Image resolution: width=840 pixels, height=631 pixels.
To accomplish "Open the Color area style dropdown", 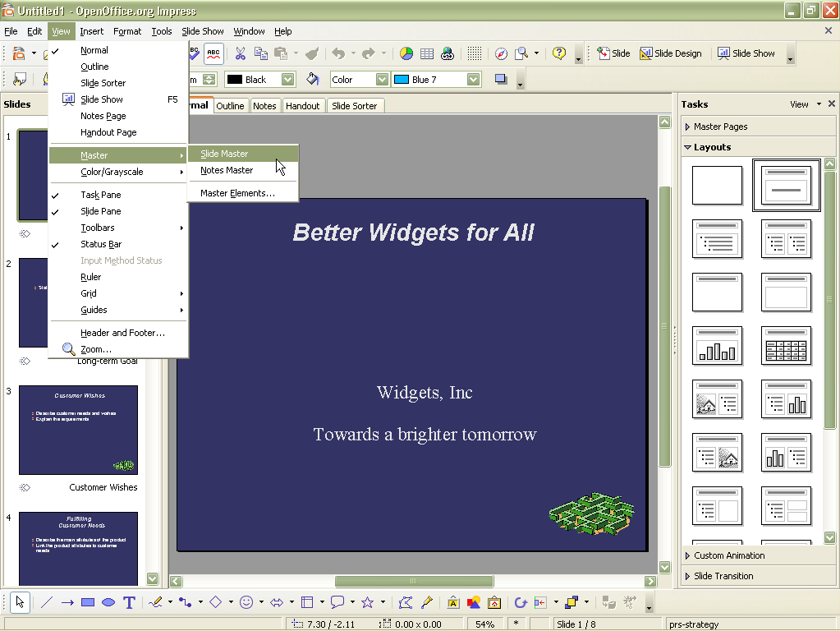I will coord(382,80).
